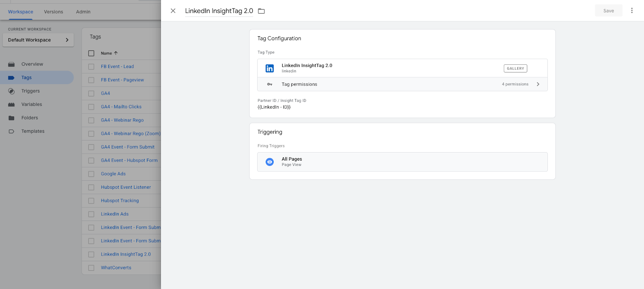Click the All Pages firing trigger row
This screenshot has width=644, height=289.
point(402,162)
